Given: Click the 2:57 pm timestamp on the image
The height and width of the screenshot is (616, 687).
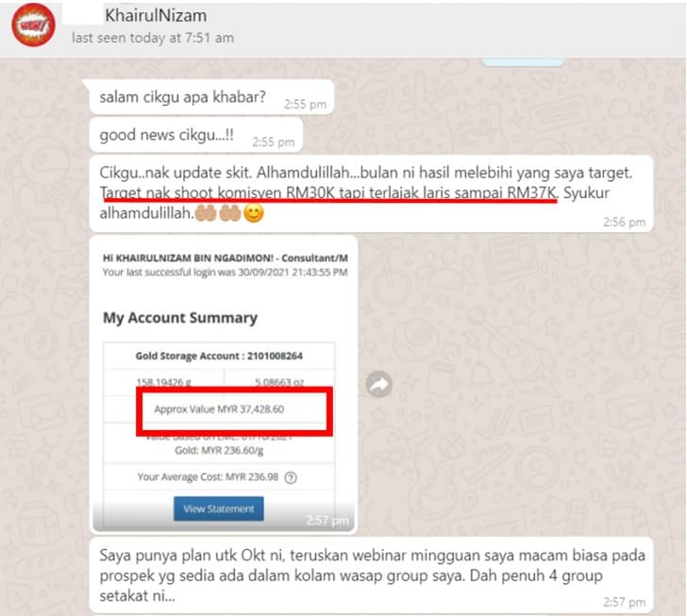Looking at the screenshot, I should click(x=327, y=521).
